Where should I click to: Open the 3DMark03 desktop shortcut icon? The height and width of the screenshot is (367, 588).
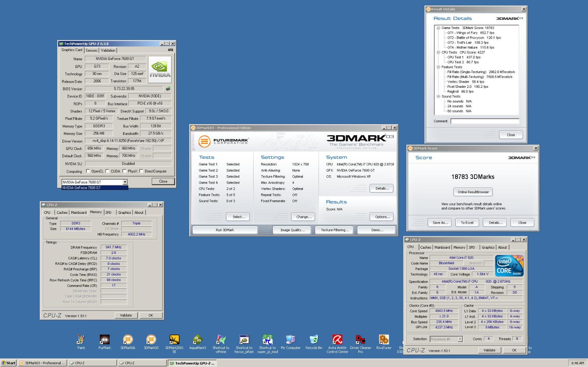pos(151,339)
